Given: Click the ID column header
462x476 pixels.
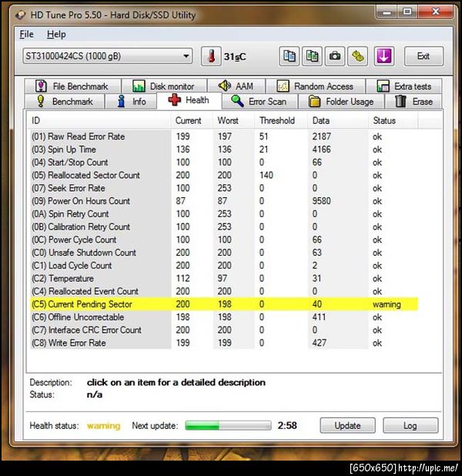Looking at the screenshot, I should click(x=99, y=120).
